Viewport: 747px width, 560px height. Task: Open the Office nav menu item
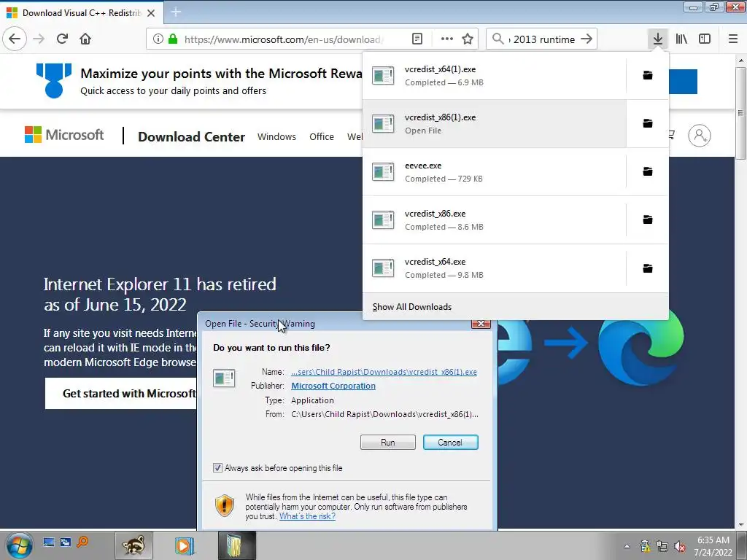[x=322, y=136]
